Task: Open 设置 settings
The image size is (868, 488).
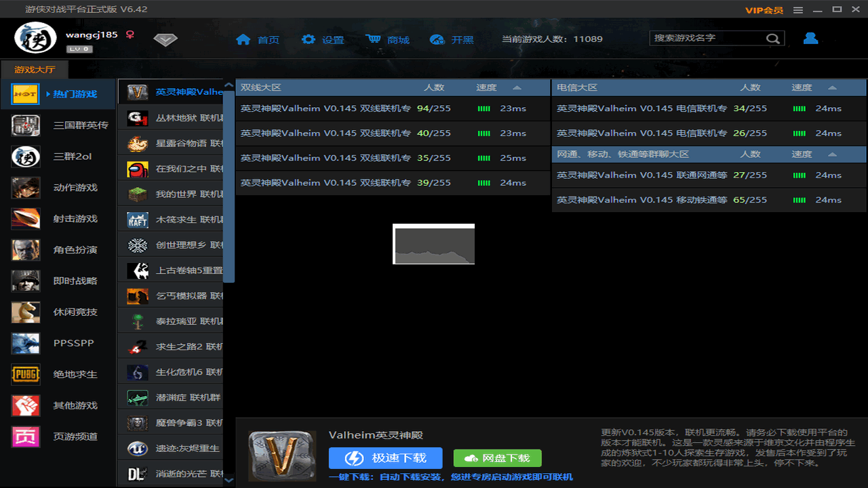Action: click(x=323, y=39)
